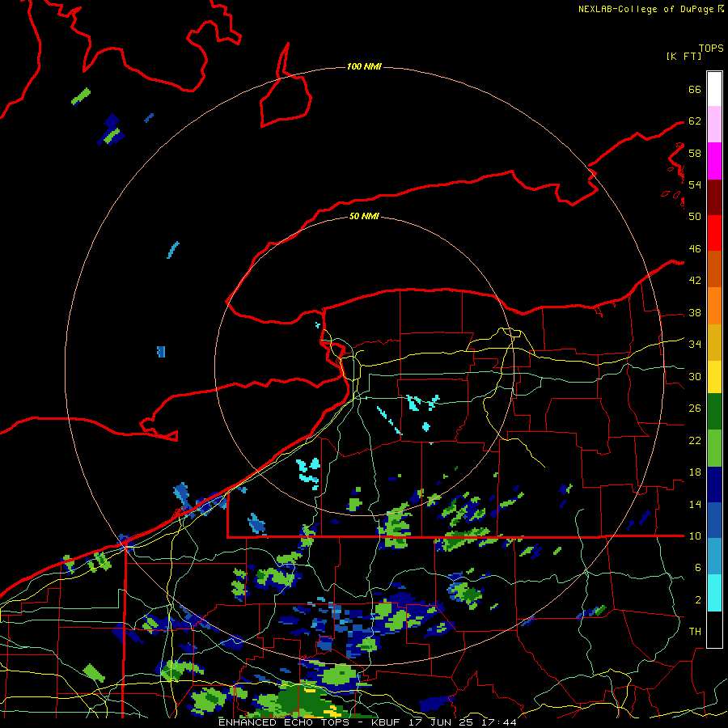
Task: Click the 50 legend value label
Action: (x=695, y=217)
